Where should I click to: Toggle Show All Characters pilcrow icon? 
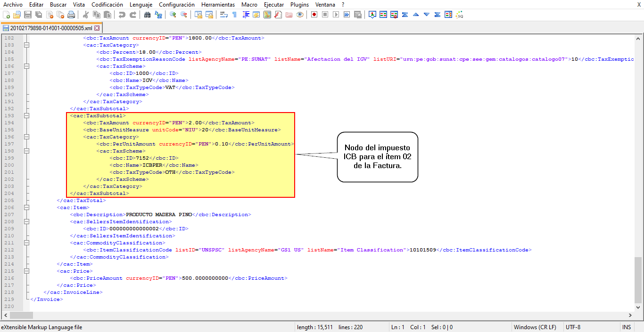pyautogui.click(x=234, y=15)
